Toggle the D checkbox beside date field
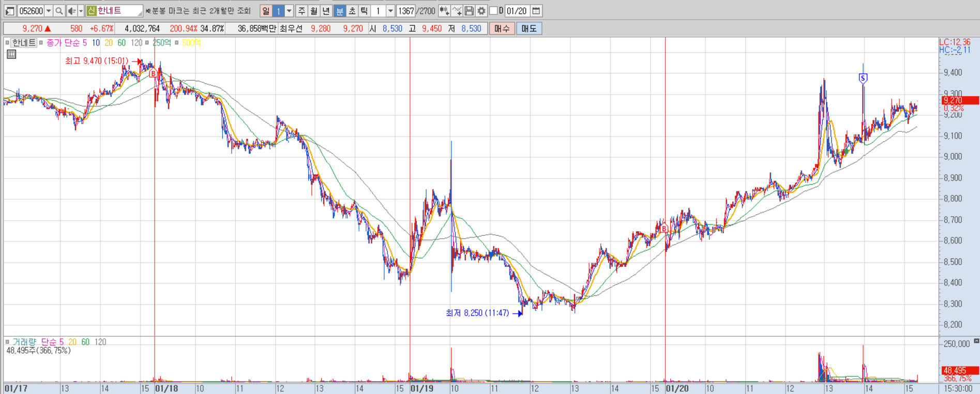Screen dimensions: 980x394 493,11
